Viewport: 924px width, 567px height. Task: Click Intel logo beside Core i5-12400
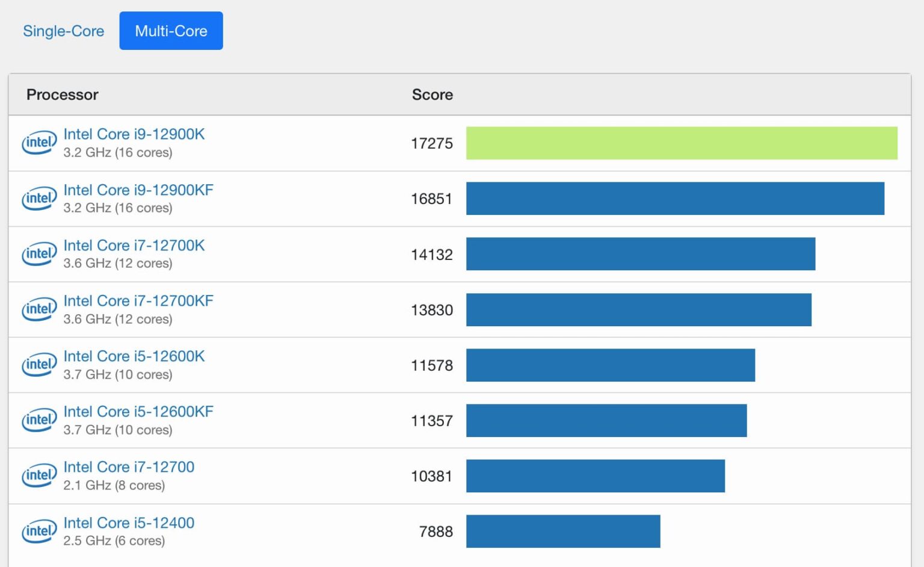click(39, 531)
